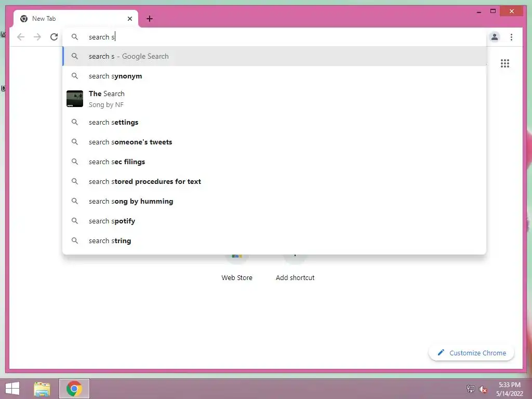The width and height of the screenshot is (532, 399).
Task: Open the Chrome profile avatar
Action: coord(495,37)
